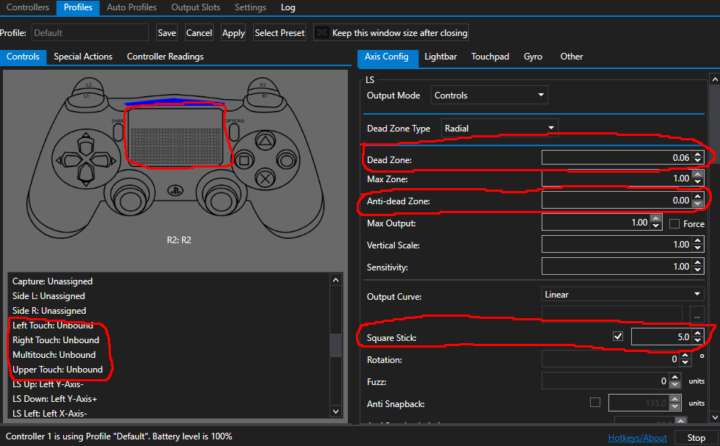Select the Cross button on controller diagram

[265, 179]
